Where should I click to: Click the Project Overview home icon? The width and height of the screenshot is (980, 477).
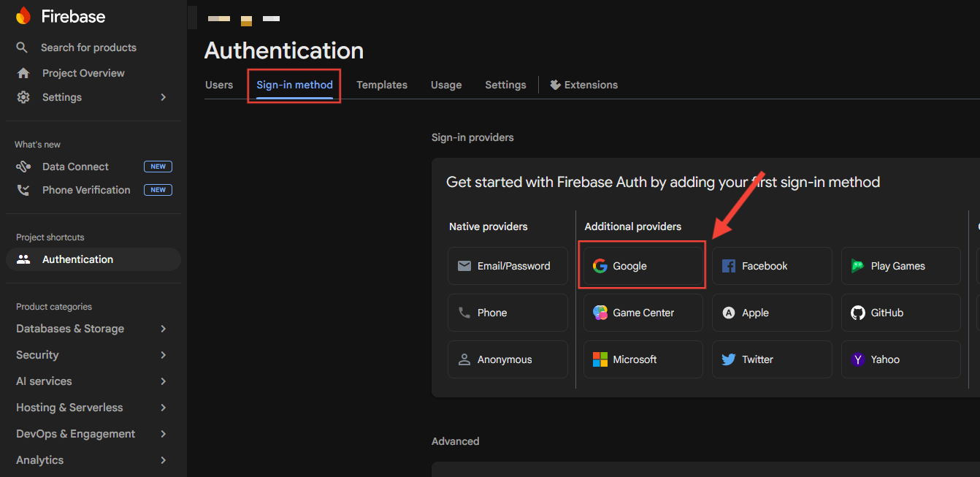[23, 73]
